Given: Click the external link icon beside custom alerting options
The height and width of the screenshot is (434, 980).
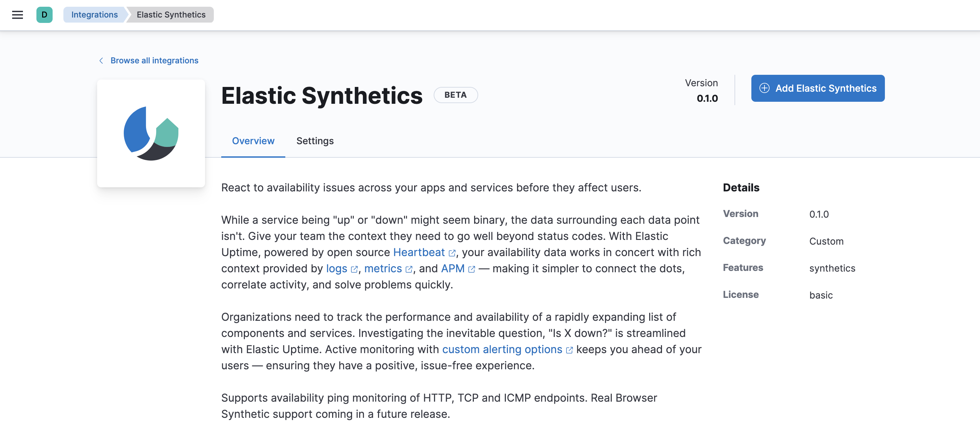Looking at the screenshot, I should (x=569, y=350).
